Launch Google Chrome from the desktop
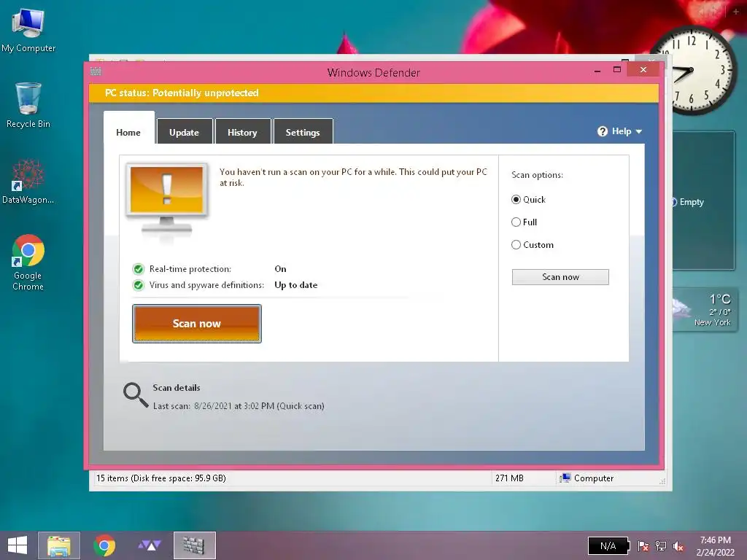The image size is (747, 560). pyautogui.click(x=28, y=262)
